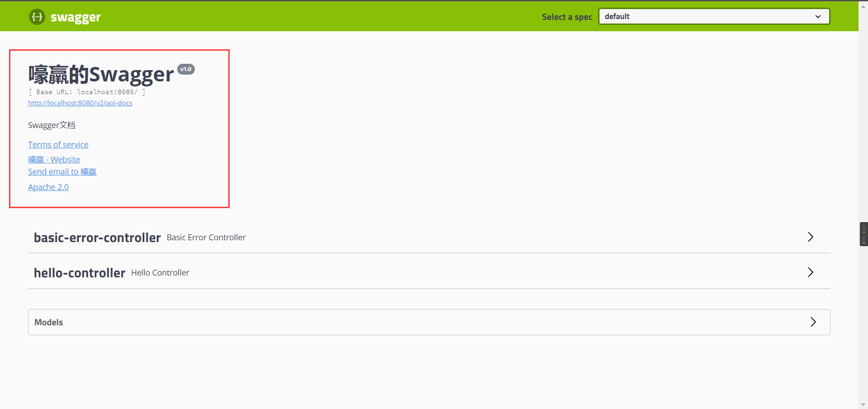
Task: Open the Apache 2.0 license link
Action: (x=48, y=187)
